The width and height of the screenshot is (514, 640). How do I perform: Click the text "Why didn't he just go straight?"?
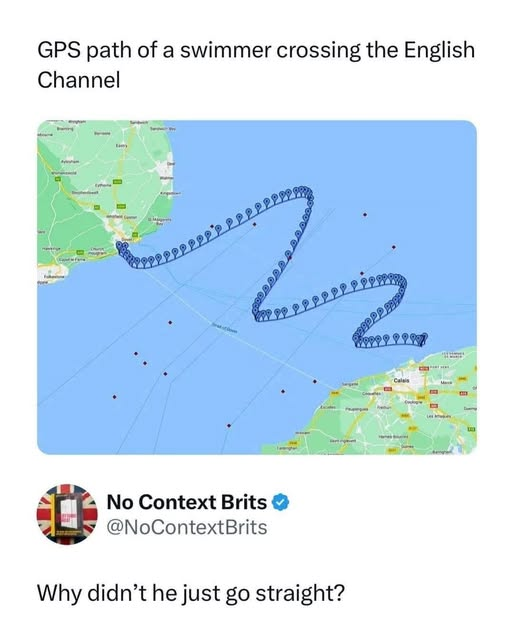191,593
